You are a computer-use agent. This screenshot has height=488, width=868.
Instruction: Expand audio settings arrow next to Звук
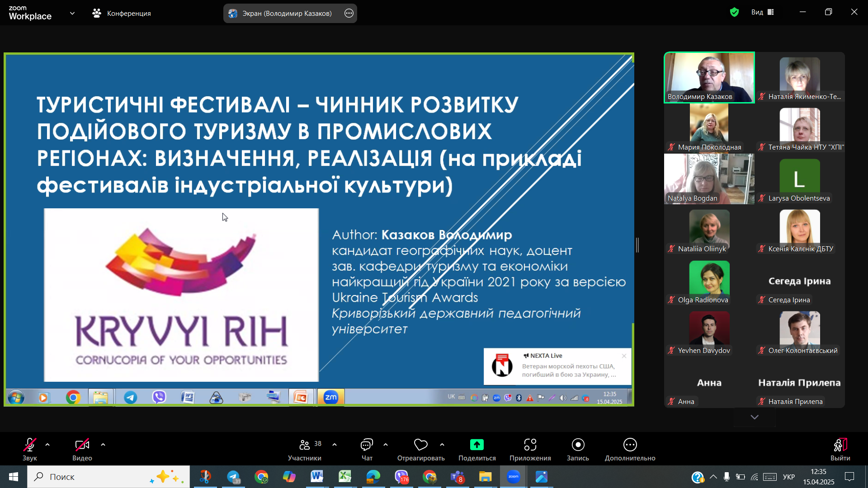[47, 445]
